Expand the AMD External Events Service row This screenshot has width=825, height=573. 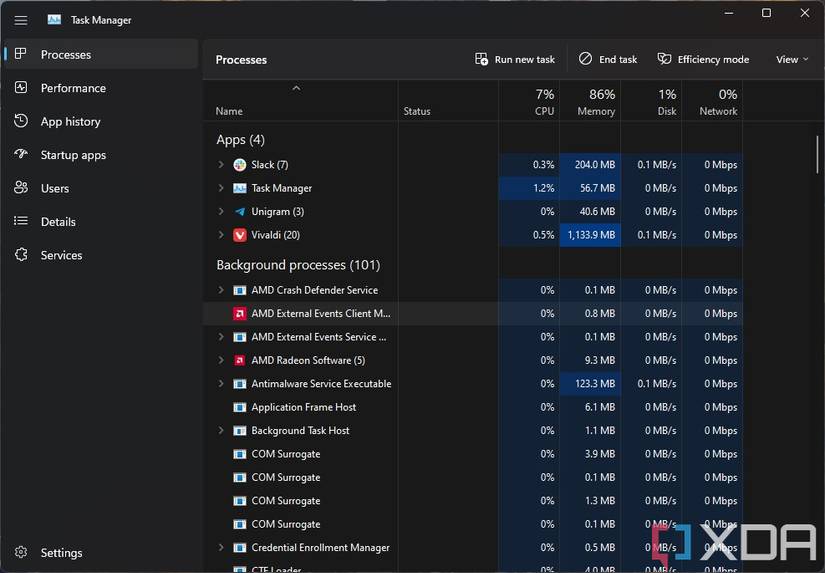point(220,337)
